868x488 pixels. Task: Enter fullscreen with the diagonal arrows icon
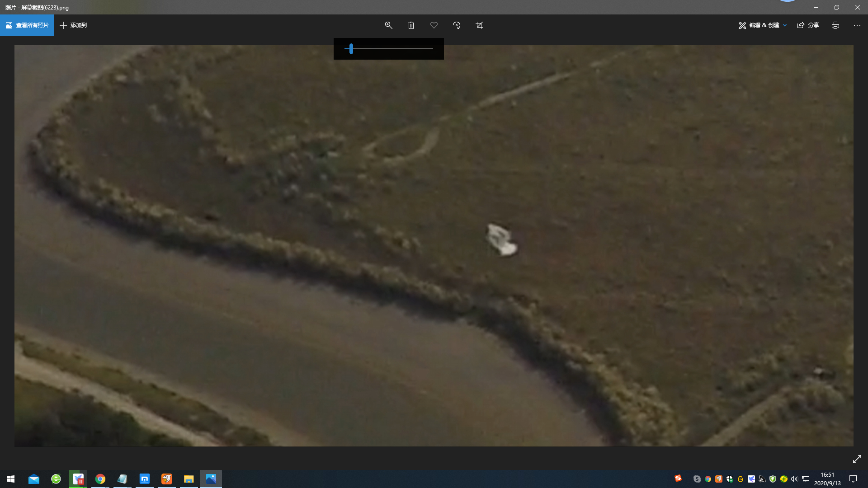[x=857, y=459]
